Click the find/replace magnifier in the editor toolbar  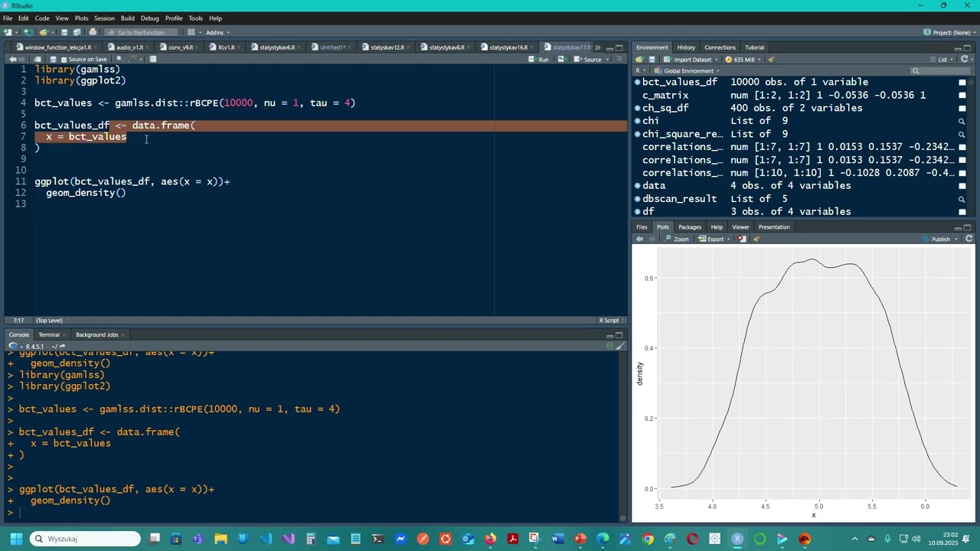[x=119, y=60]
